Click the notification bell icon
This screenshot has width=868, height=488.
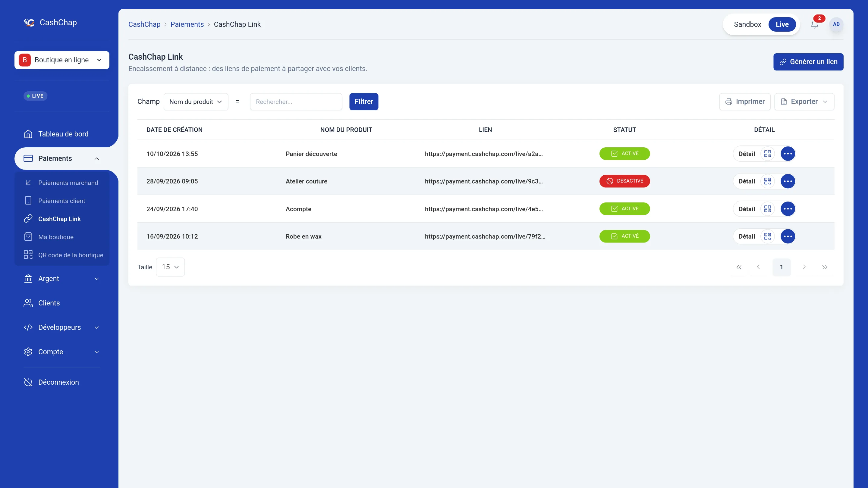[x=814, y=24]
